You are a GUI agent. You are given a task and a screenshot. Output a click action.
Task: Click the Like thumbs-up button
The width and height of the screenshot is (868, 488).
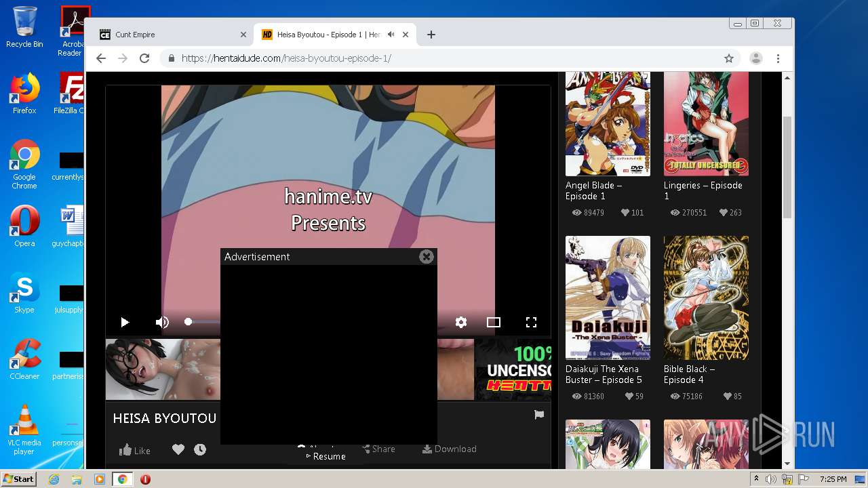click(x=135, y=450)
